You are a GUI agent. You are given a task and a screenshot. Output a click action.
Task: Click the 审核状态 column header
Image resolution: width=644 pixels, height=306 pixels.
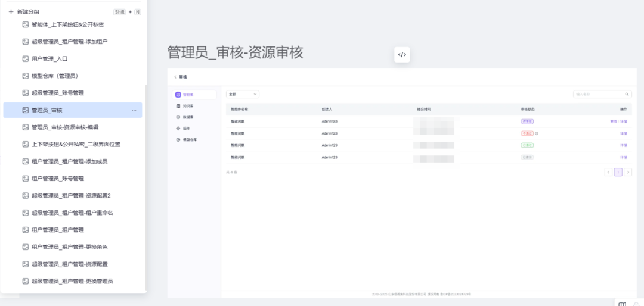tap(528, 110)
